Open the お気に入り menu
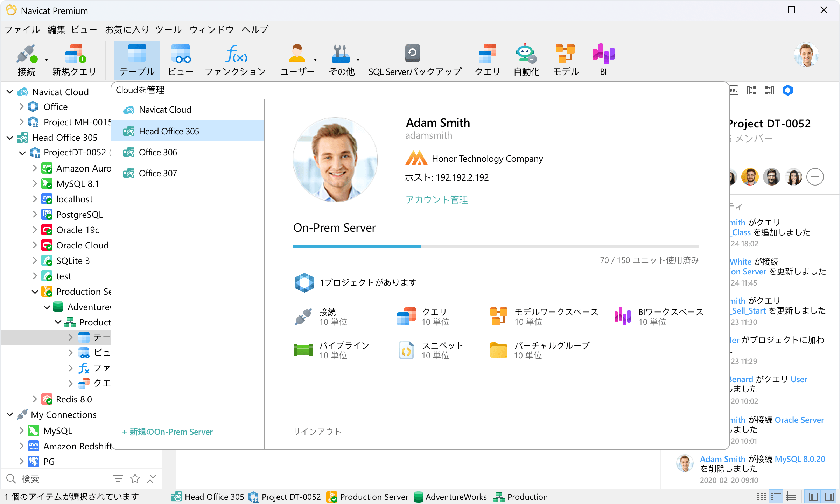Image resolution: width=840 pixels, height=504 pixels. pyautogui.click(x=127, y=30)
